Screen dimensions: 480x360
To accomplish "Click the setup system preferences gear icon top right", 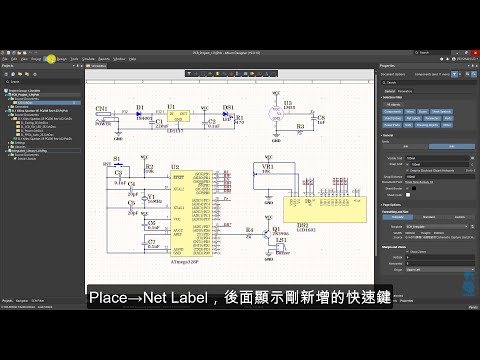I will [x=442, y=59].
